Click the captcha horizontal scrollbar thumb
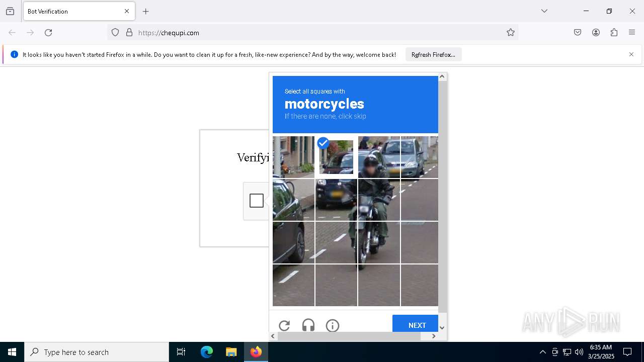 (x=349, y=336)
